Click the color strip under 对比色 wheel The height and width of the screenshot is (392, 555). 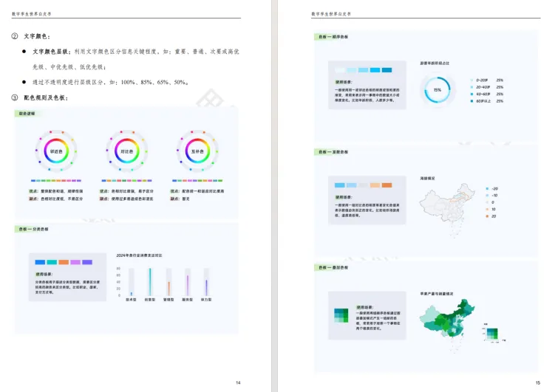pos(126,181)
